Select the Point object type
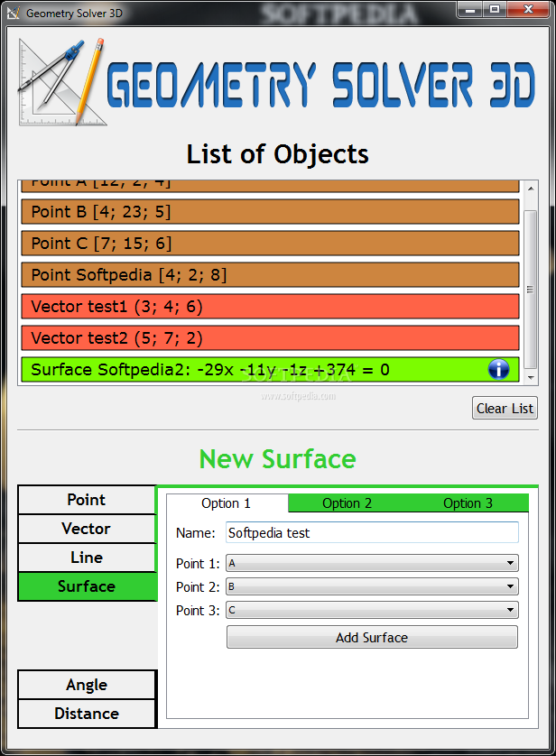556x756 pixels. pyautogui.click(x=87, y=500)
